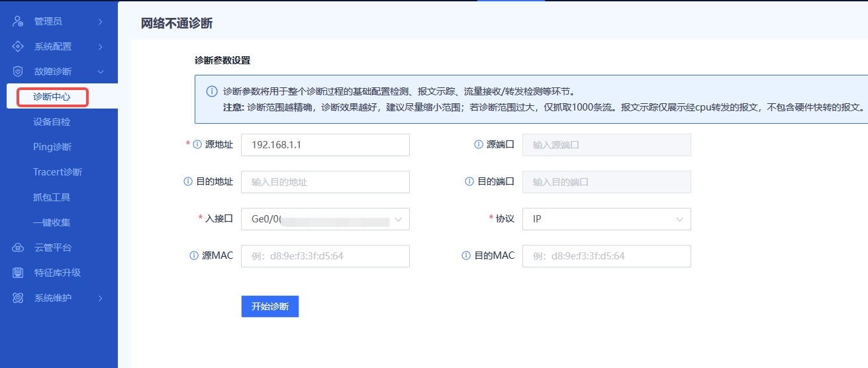Screen dimensions: 868x368
Task: Click the 目的地址 input field
Action: [325, 182]
